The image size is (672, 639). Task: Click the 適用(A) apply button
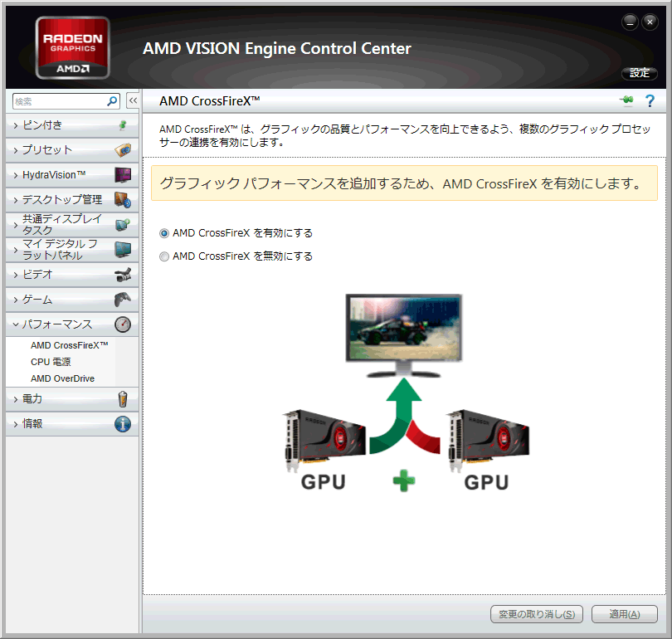pos(625,614)
